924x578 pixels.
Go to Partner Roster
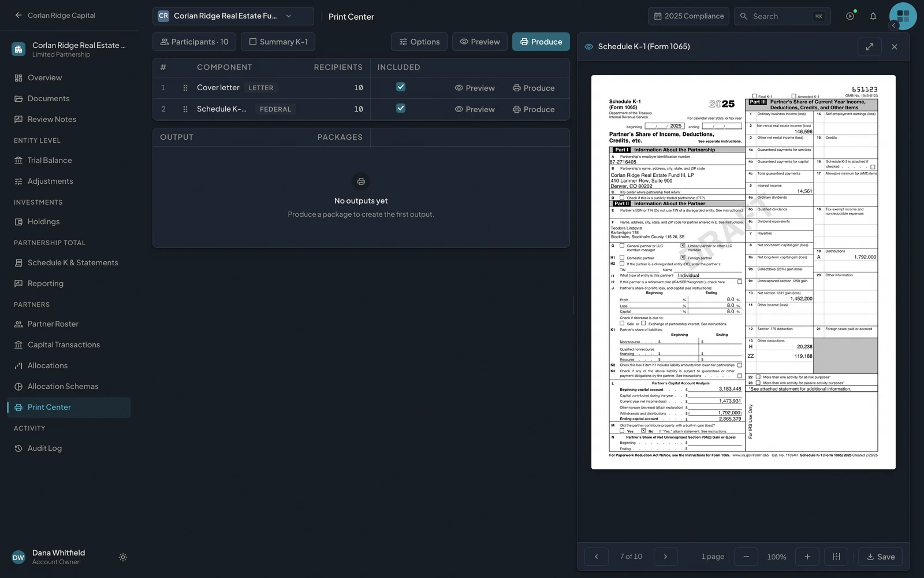coord(69,324)
